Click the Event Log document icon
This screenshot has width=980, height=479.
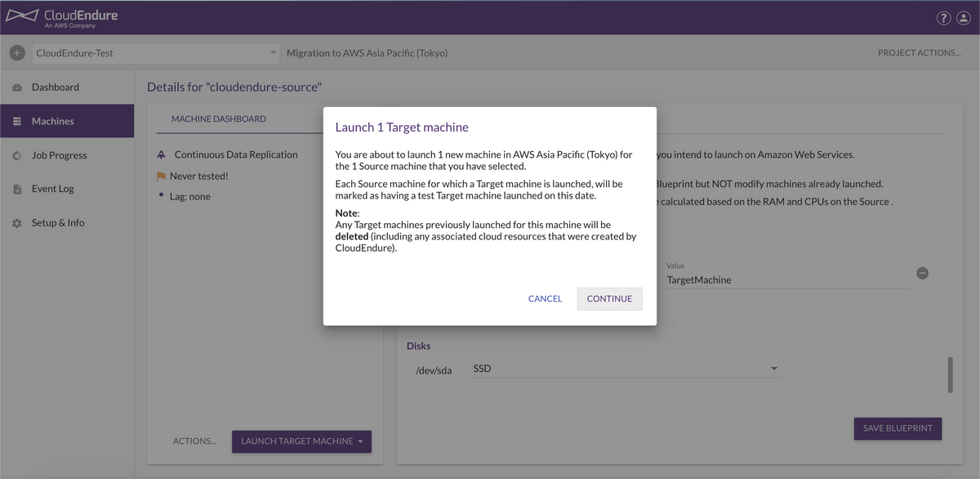tap(17, 189)
